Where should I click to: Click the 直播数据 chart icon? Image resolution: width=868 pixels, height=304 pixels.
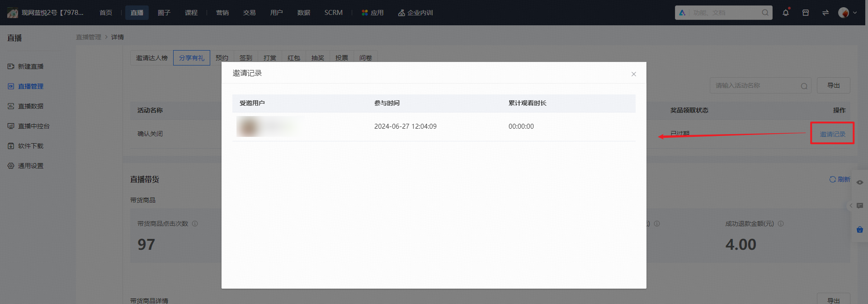pos(11,106)
